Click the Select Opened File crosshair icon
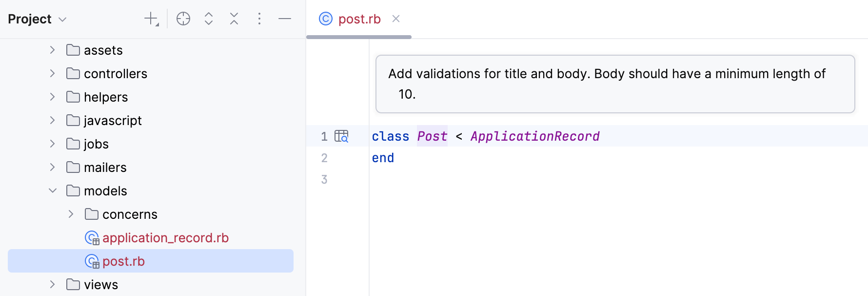The height and width of the screenshot is (296, 868). pos(183,19)
